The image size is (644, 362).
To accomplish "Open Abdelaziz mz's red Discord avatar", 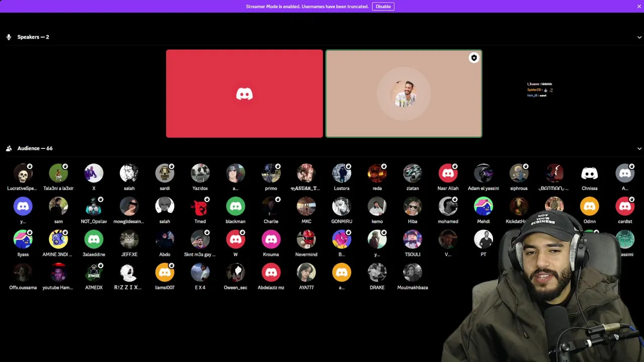I will [271, 273].
